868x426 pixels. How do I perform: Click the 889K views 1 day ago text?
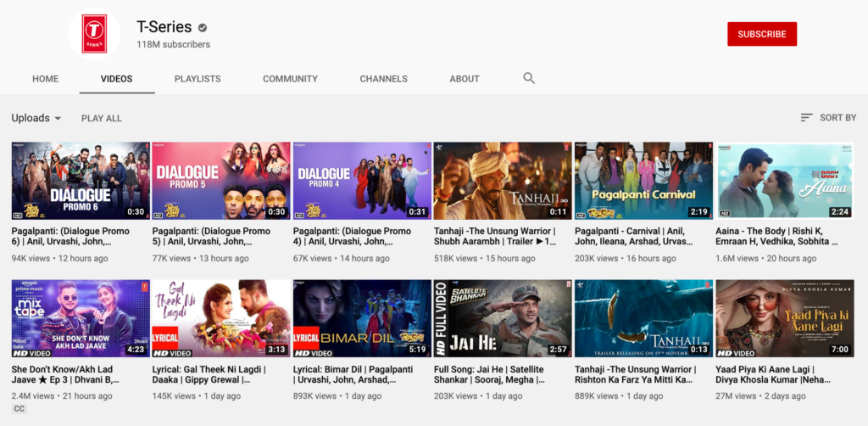tap(619, 396)
